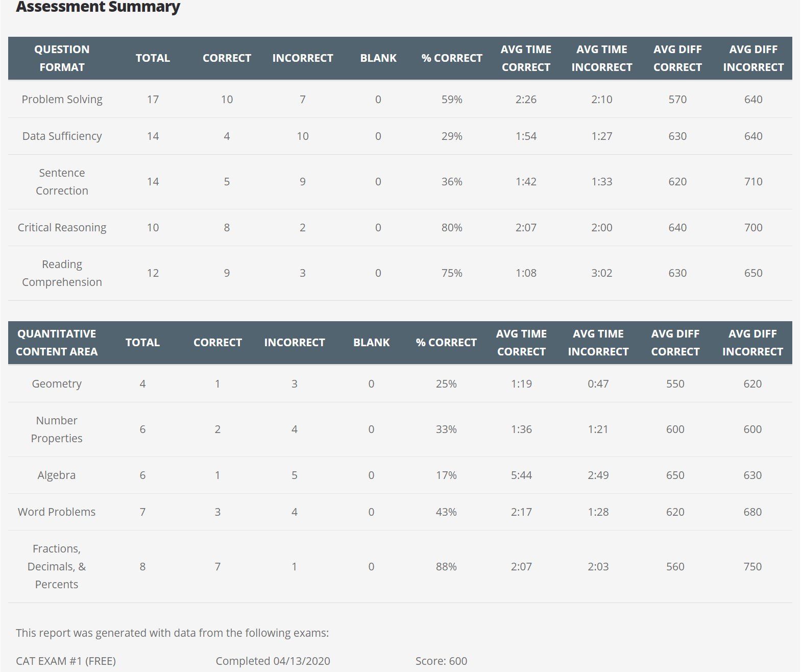Click the Sentence Correction row label
802x672 pixels.
(62, 182)
